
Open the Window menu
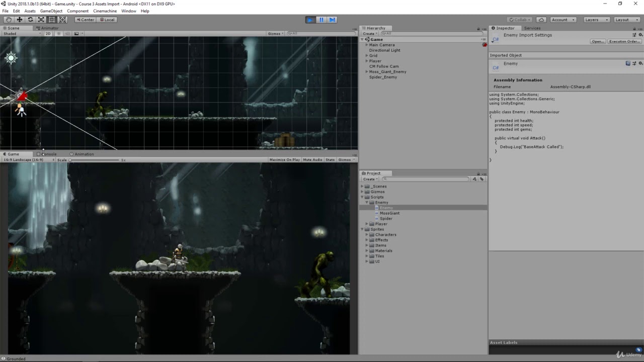pyautogui.click(x=129, y=11)
